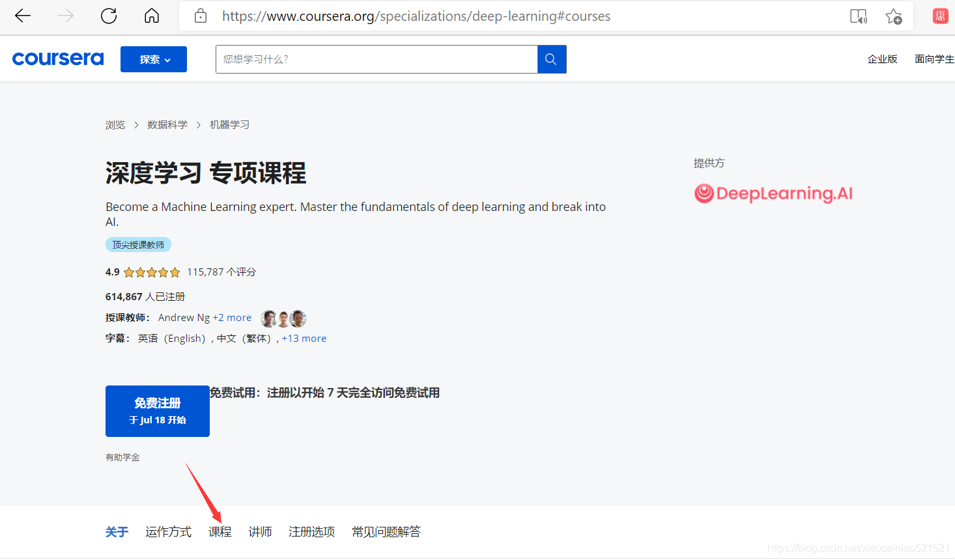Click the second instructor avatar photo
955x560 pixels.
coord(283,318)
